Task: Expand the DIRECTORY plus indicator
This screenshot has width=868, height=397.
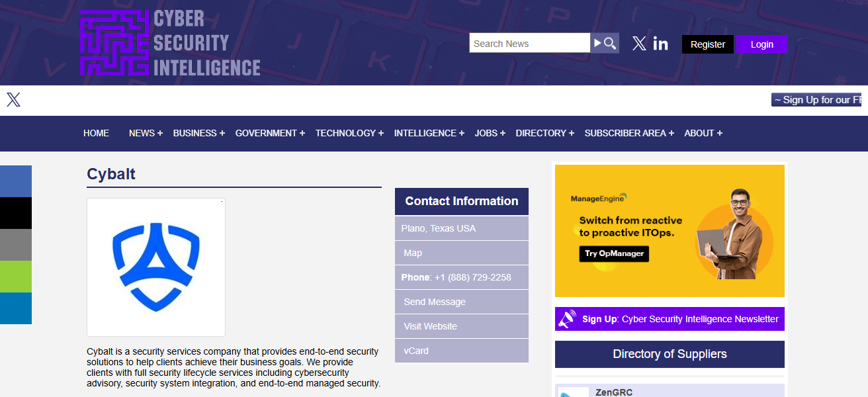Action: pyautogui.click(x=572, y=134)
